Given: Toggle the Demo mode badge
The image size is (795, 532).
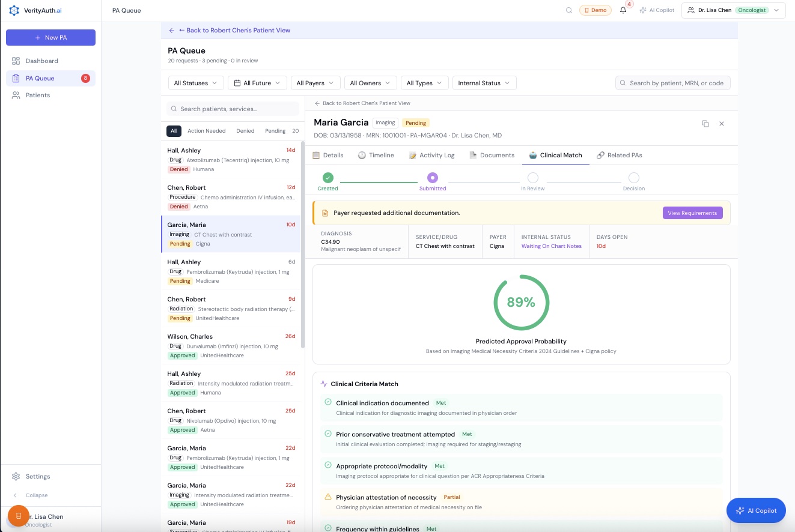Looking at the screenshot, I should click(x=595, y=10).
